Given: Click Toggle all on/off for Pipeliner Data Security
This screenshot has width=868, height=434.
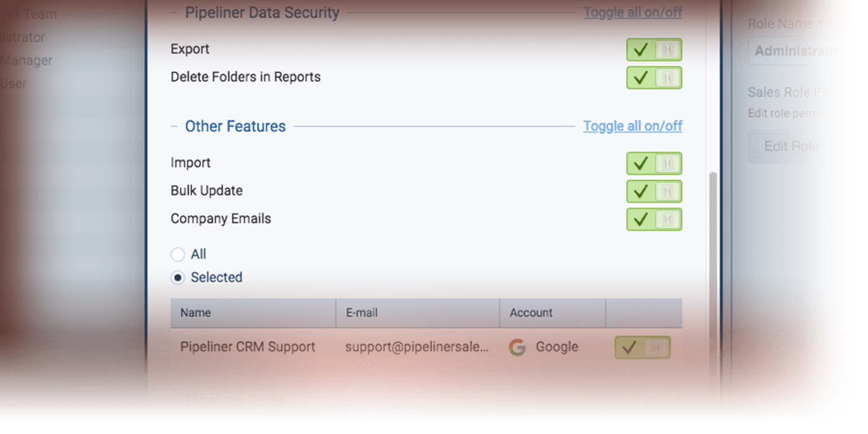Looking at the screenshot, I should 632,12.
